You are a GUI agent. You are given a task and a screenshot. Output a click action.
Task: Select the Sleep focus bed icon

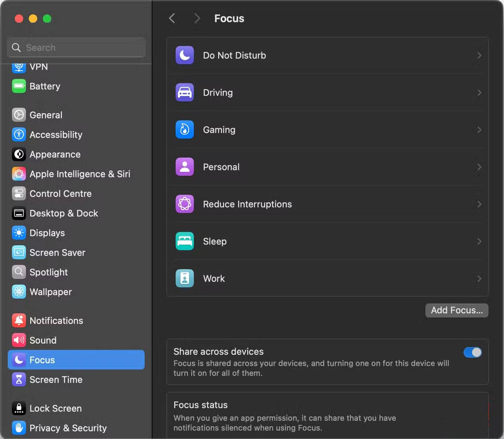pyautogui.click(x=184, y=241)
